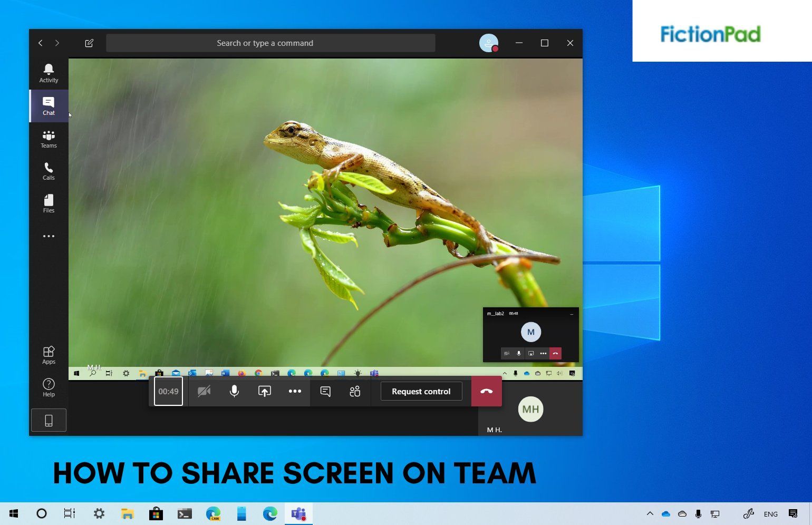The image size is (812, 525).
Task: Open Edge Canary from the taskbar
Action: (213, 513)
